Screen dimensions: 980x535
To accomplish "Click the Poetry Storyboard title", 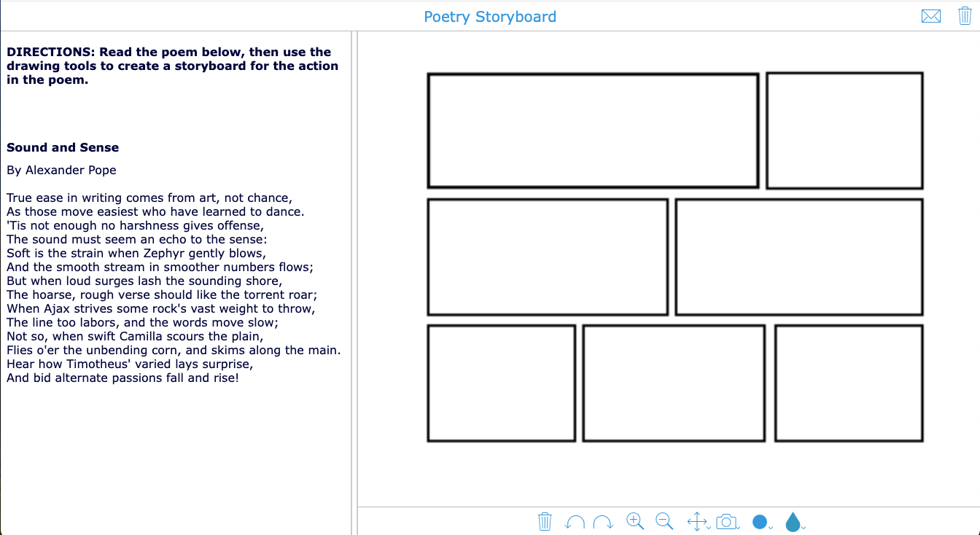I will coord(490,16).
